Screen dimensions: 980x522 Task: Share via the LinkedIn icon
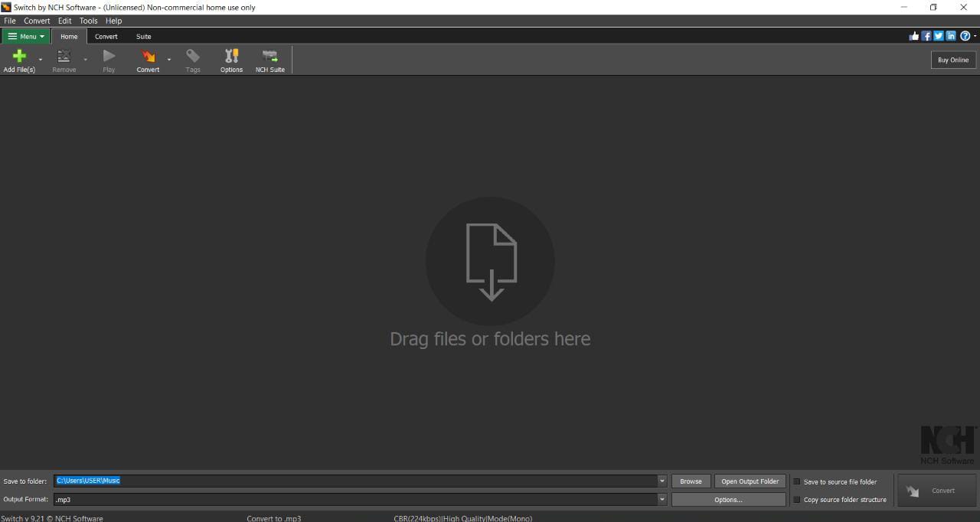tap(951, 36)
